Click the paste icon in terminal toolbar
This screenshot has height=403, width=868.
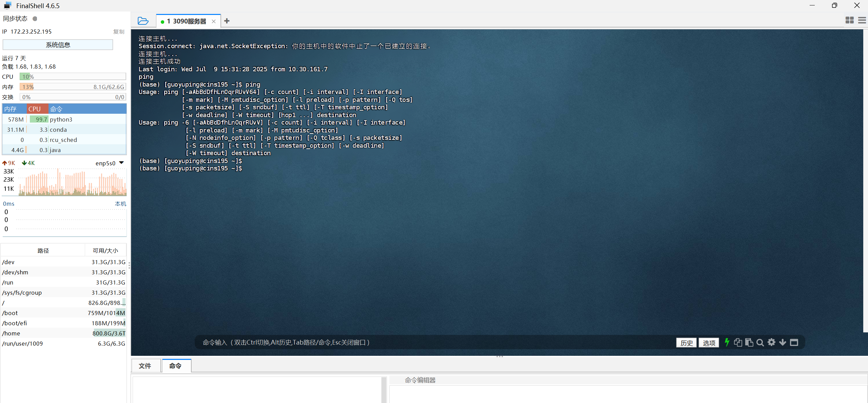749,342
